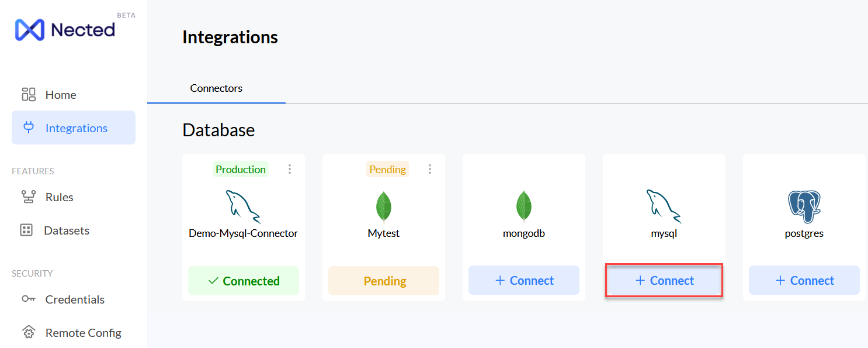868x348 pixels.
Task: Open Demo-Mysql-Connector three-dot menu
Action: tap(290, 169)
